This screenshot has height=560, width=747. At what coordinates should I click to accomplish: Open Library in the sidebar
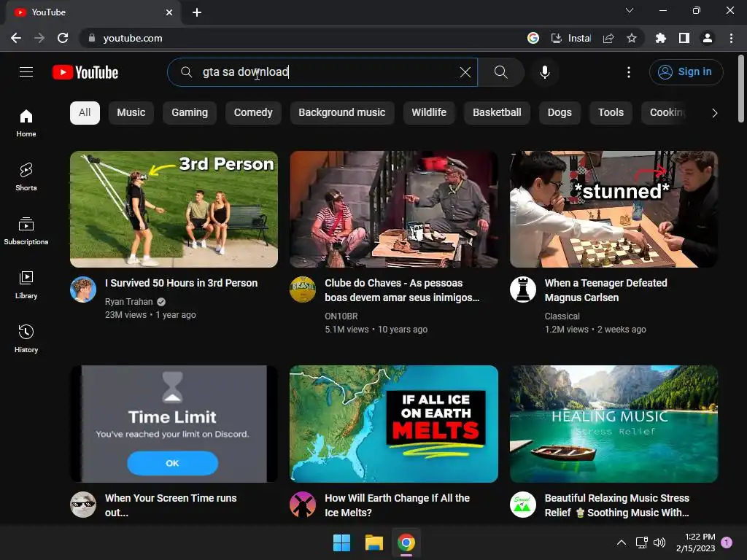26,285
